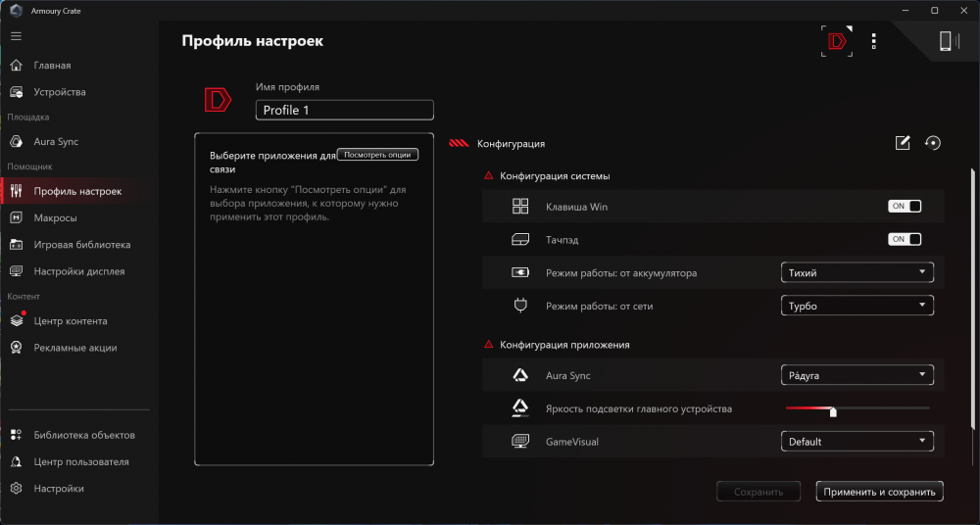Viewport: 980px width, 525px height.
Task: Click the large profile logo beside profile name
Action: point(218,100)
